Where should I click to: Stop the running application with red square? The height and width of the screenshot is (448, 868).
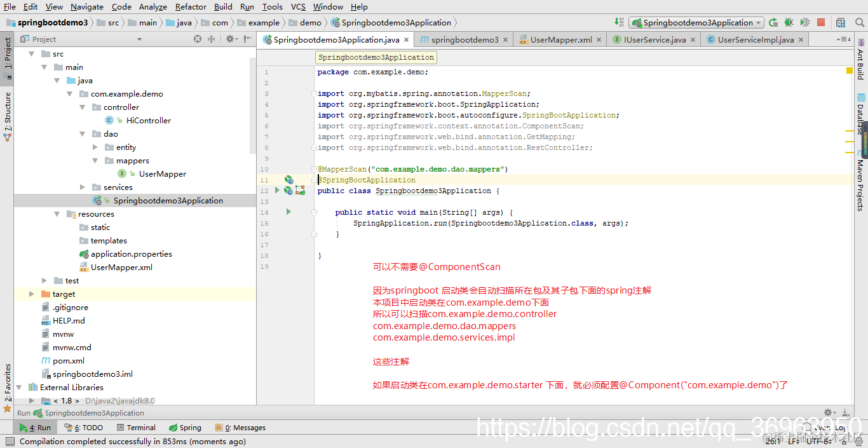coord(821,22)
